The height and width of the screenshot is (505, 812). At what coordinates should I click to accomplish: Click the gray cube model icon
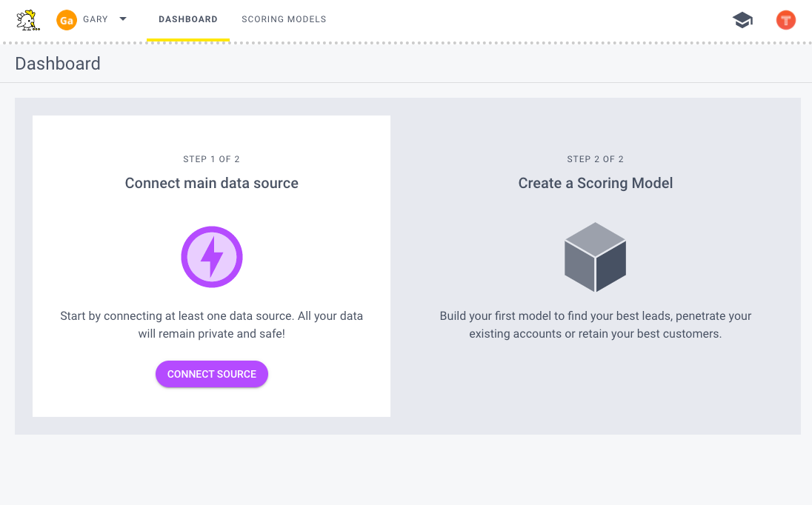tap(596, 257)
